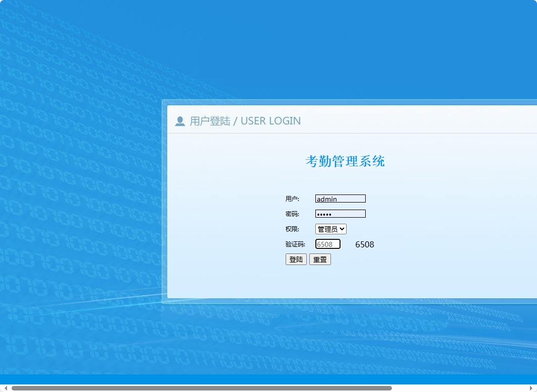The height and width of the screenshot is (392, 537).
Task: Click the username field containing admin
Action: pyautogui.click(x=340, y=198)
